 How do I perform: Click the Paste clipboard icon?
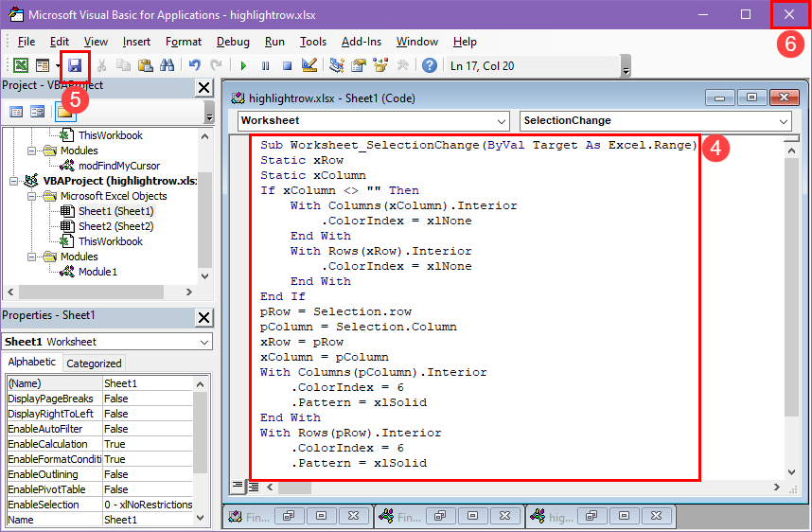(146, 65)
